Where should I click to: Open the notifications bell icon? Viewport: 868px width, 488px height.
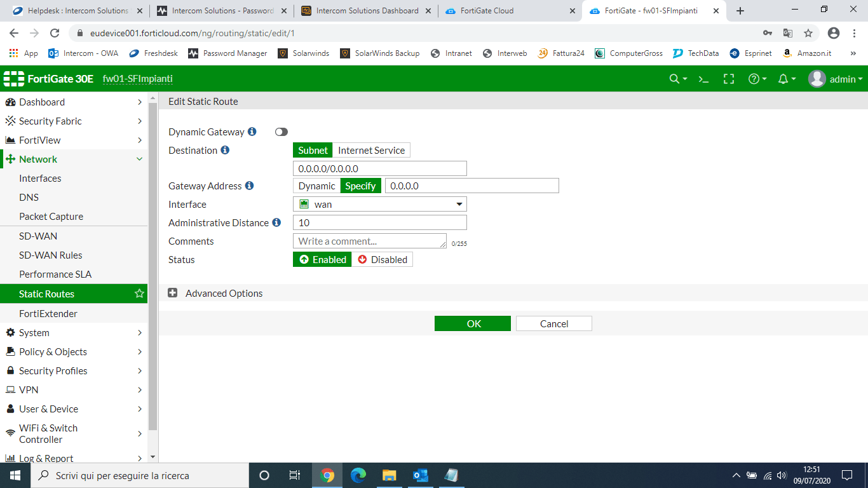tap(783, 79)
